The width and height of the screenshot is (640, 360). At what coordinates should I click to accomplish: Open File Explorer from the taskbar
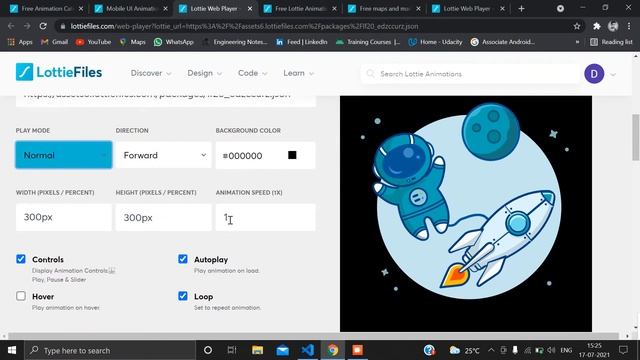point(258,350)
